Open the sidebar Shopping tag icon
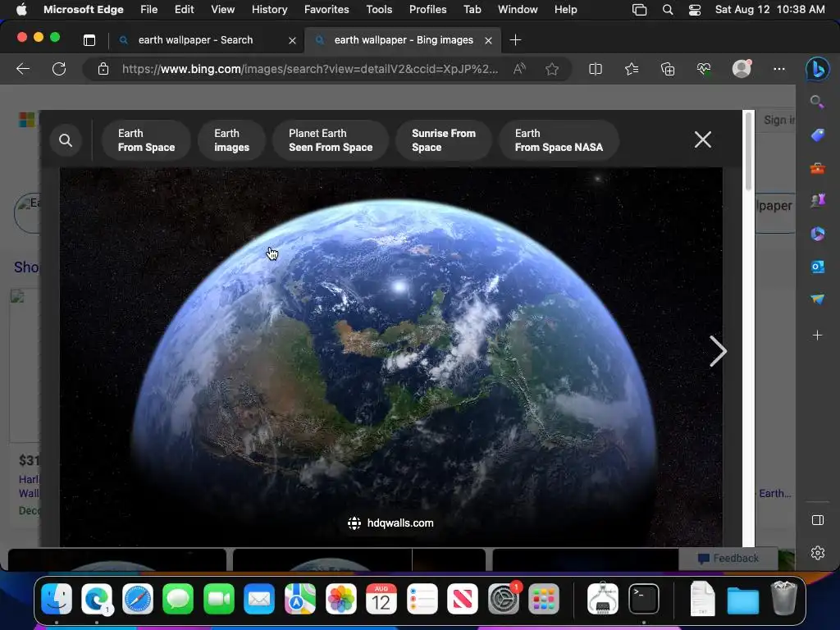 click(x=817, y=135)
